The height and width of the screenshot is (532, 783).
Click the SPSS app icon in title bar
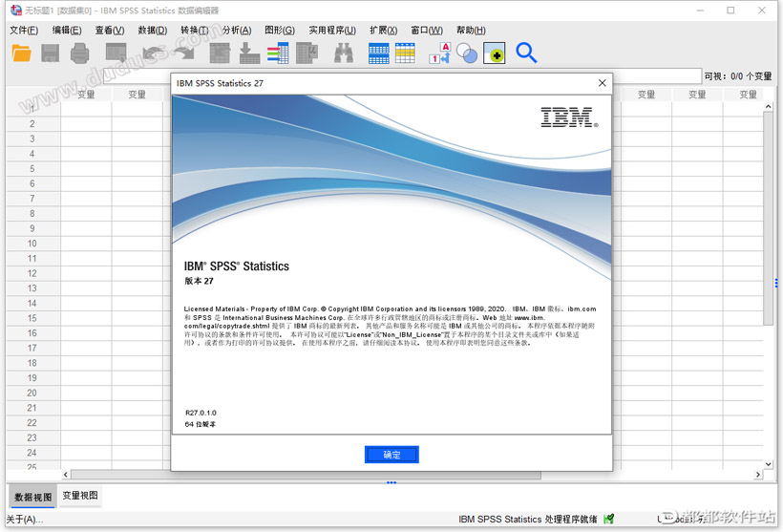16,10
